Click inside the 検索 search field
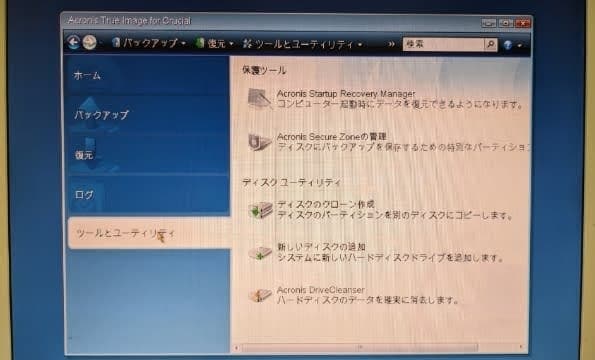This screenshot has height=360, width=595. pyautogui.click(x=444, y=44)
